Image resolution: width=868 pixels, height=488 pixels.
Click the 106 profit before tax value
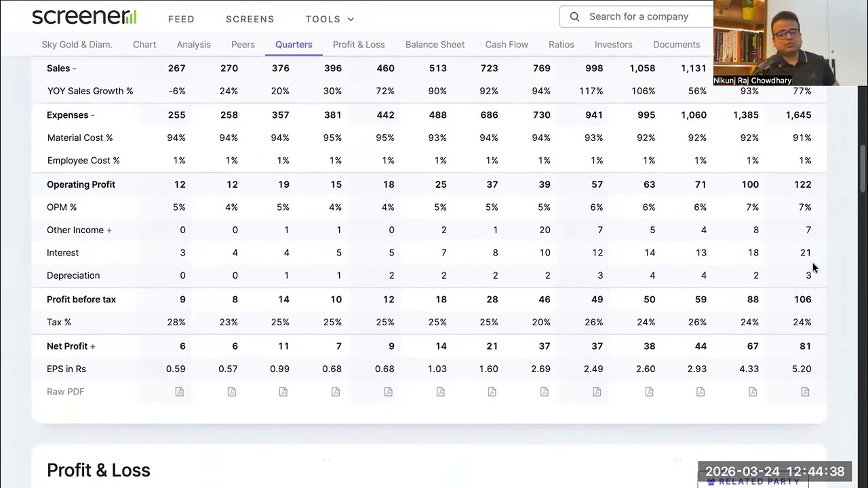click(803, 300)
